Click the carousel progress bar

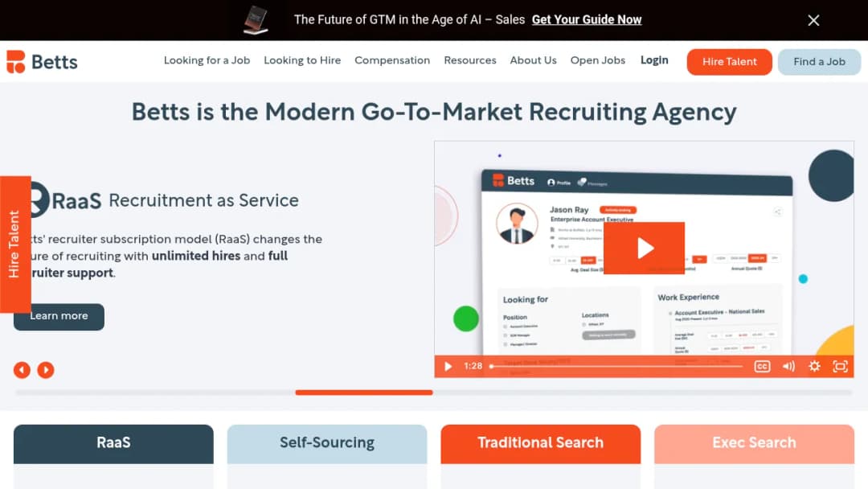point(434,392)
